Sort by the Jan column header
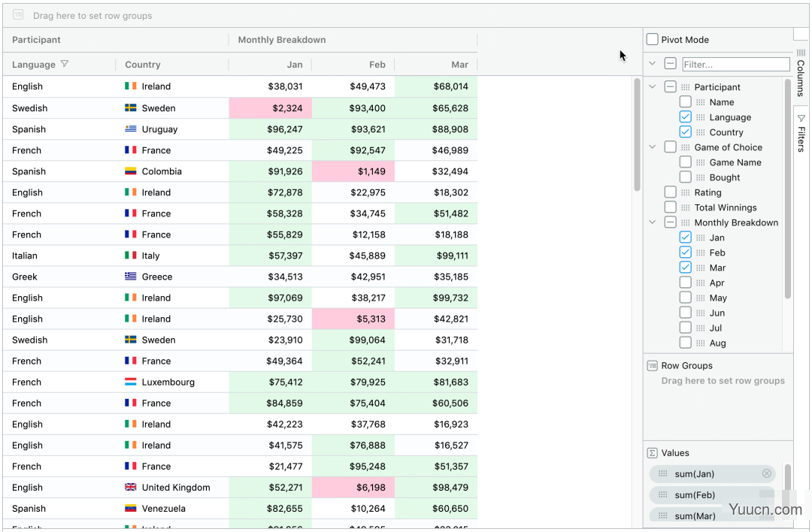This screenshot has width=812, height=532. (295, 64)
